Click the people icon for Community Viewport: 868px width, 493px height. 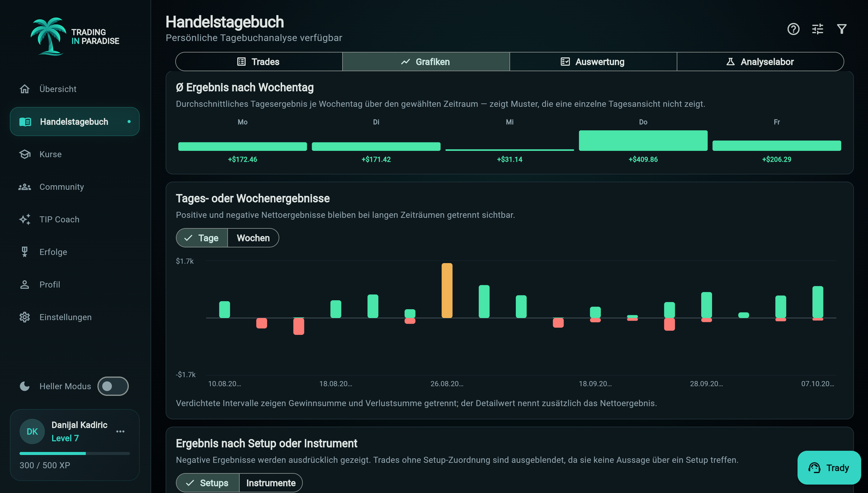25,187
